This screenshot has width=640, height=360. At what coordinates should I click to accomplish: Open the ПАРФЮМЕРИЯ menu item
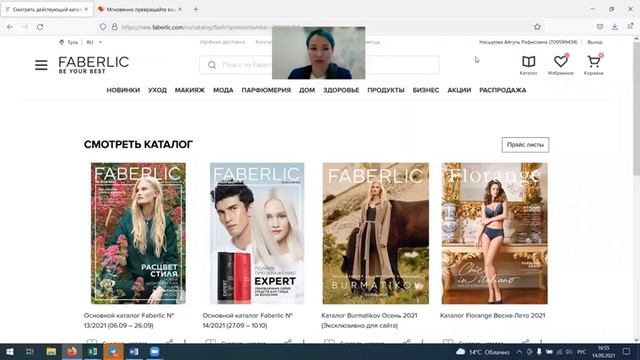[266, 90]
